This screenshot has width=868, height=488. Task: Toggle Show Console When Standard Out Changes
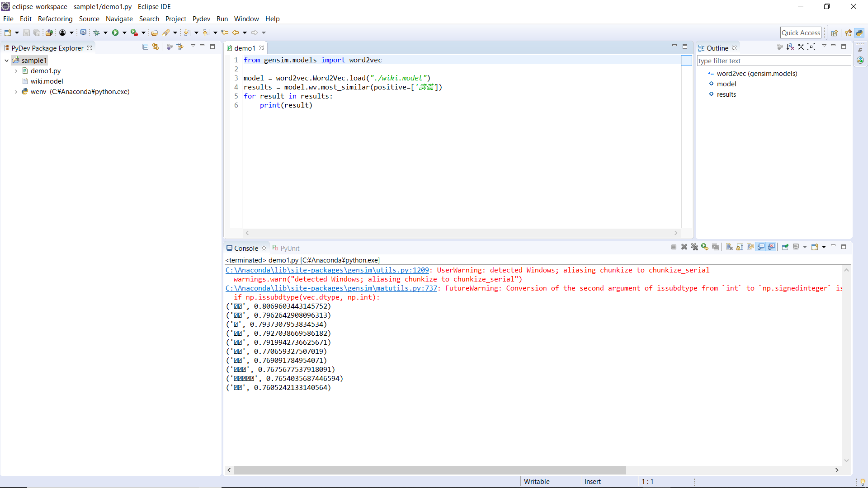point(761,247)
